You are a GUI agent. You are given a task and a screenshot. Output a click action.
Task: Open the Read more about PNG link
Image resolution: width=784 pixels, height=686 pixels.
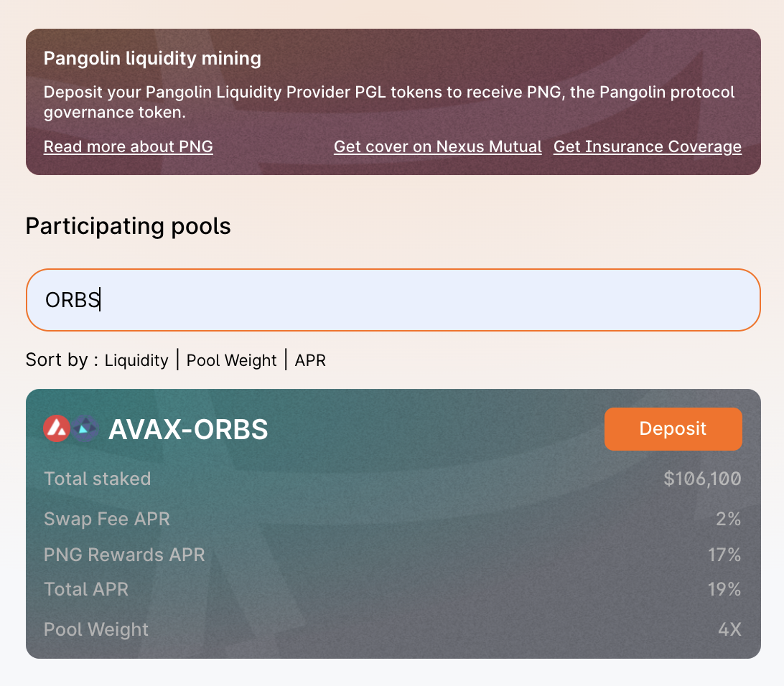coord(128,146)
